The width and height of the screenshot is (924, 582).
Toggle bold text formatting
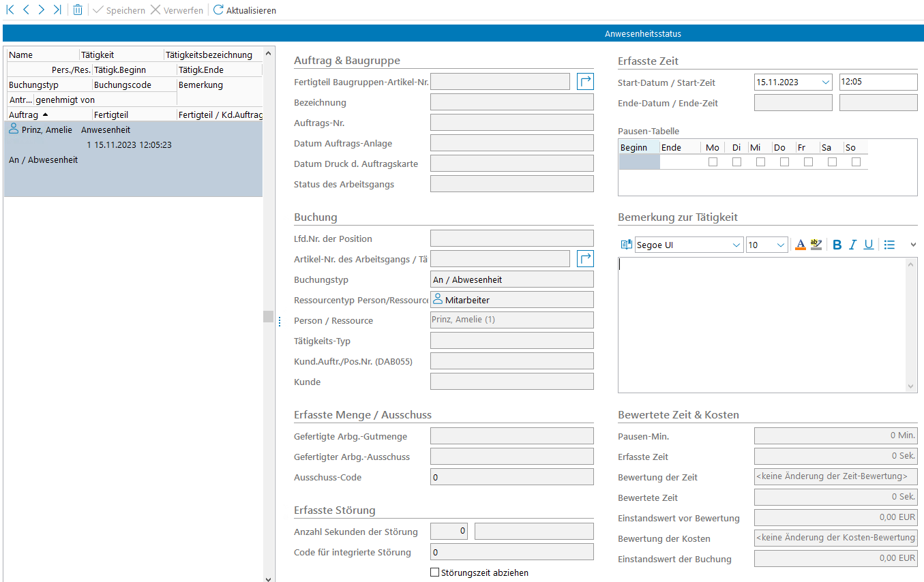tap(837, 245)
